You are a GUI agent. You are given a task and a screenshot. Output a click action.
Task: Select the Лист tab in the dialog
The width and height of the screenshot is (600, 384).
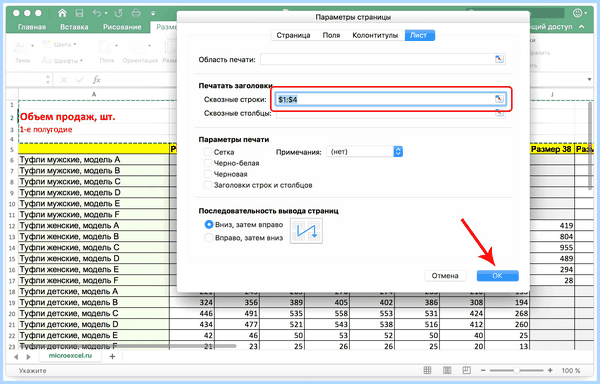point(419,35)
